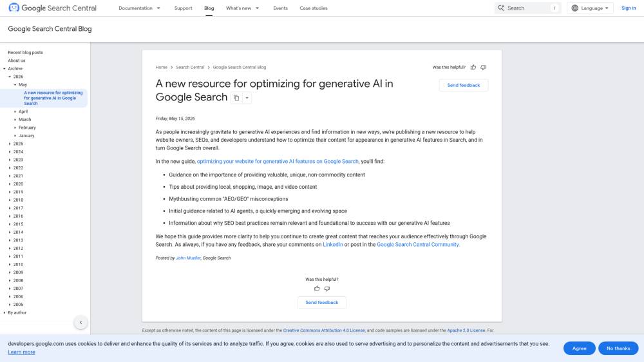
Task: Click the bottom Send feedback button
Action: click(321, 303)
